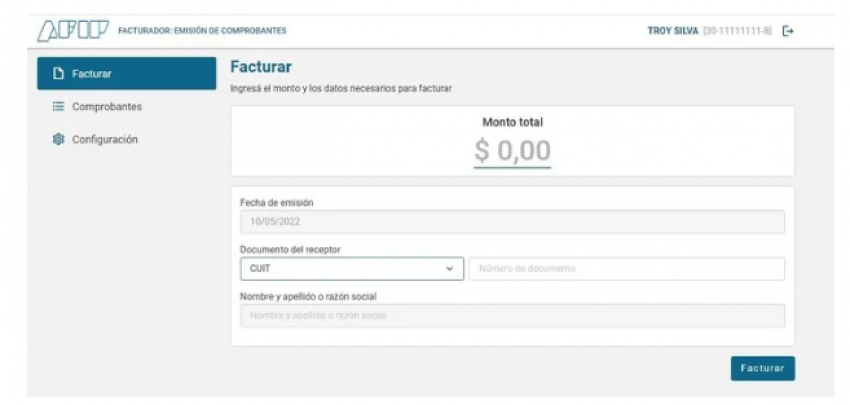Screen dimensions: 850x405
Task: Click the chevron arrow of the CUIT selector
Action: tap(449, 269)
